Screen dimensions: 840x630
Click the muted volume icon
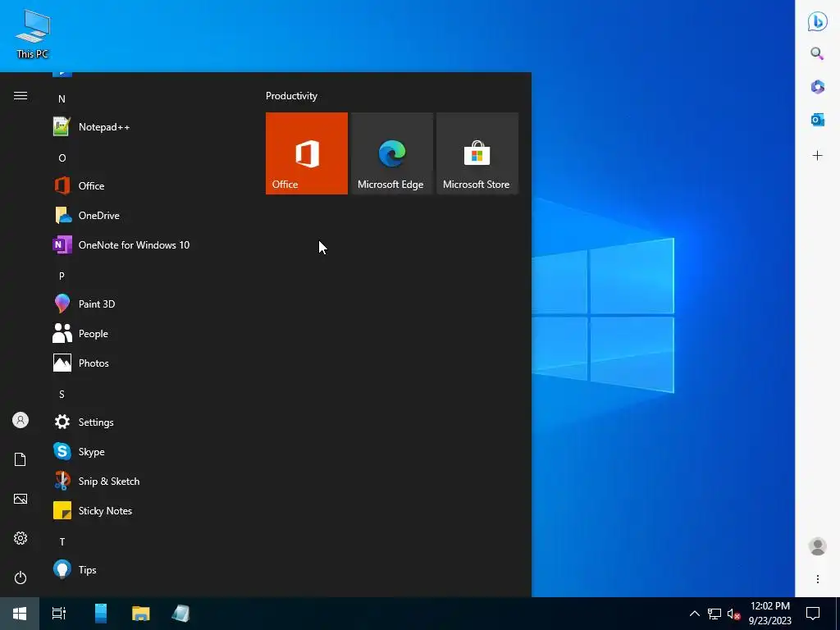[733, 614]
